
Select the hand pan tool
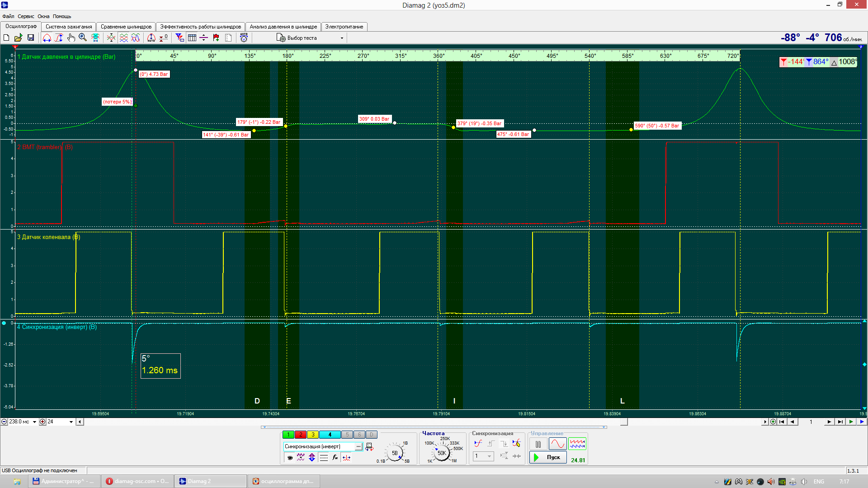(71, 38)
